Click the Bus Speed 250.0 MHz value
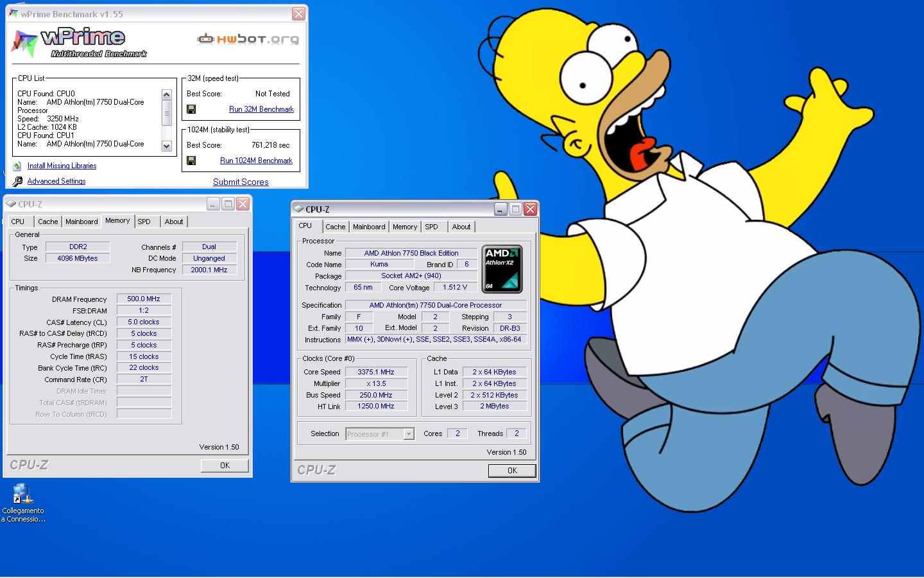The height and width of the screenshot is (578, 924). coord(376,395)
